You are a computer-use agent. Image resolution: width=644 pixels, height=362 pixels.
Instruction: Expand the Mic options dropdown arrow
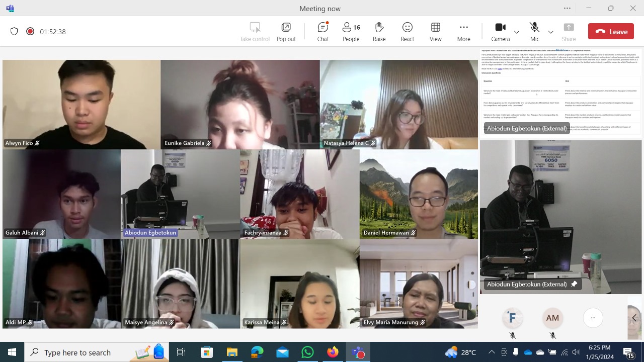point(550,32)
